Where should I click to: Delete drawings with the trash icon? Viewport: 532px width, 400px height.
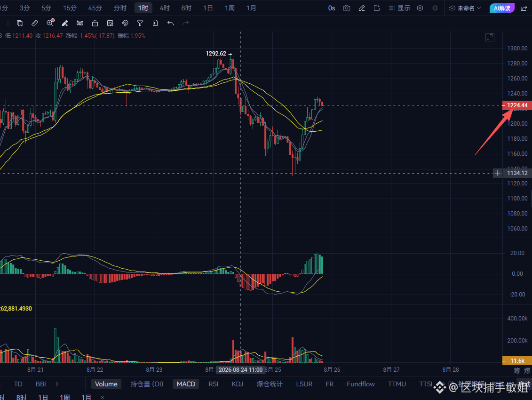155,23
